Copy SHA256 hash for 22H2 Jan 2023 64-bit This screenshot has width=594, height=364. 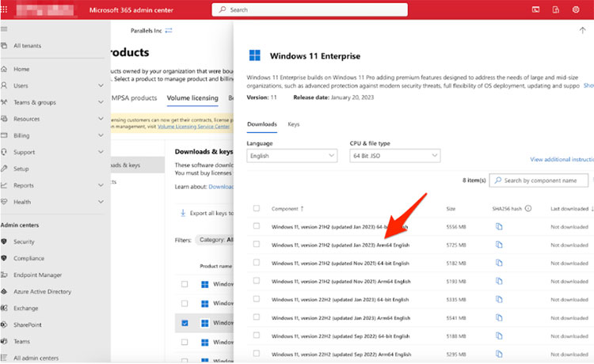(x=499, y=301)
